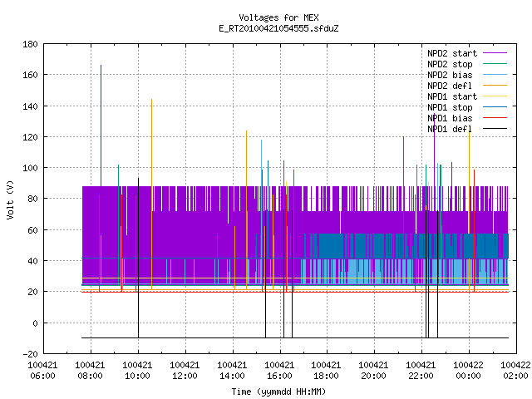
Task: Click the 'NPD2 bias' legend label
Action: tap(450, 75)
